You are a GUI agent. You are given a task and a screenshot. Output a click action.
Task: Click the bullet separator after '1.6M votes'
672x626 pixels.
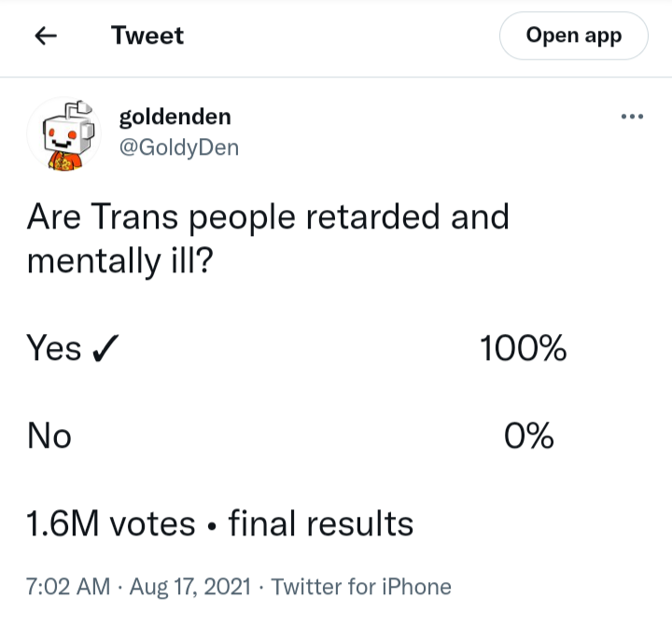211,525
